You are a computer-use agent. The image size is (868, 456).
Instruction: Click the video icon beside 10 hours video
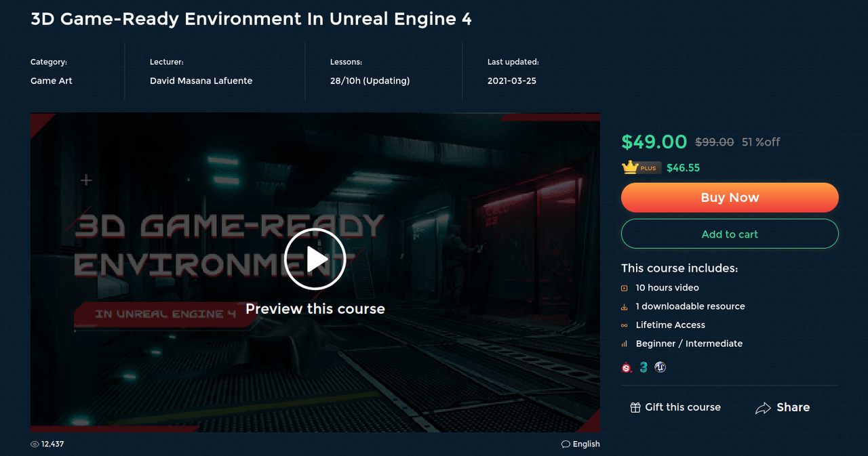tap(625, 288)
